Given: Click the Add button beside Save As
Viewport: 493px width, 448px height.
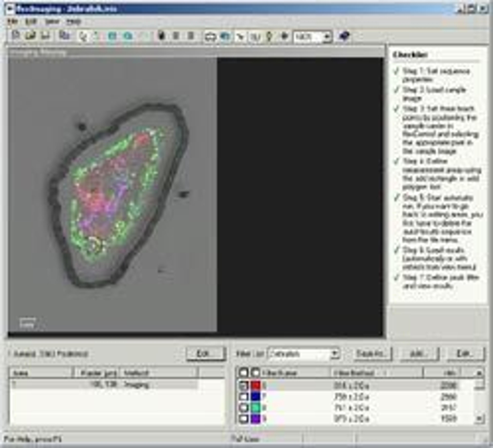Looking at the screenshot, I should click(x=419, y=354).
